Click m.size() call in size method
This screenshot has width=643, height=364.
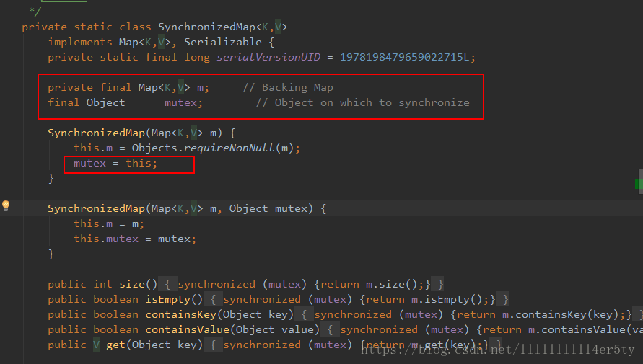click(392, 285)
